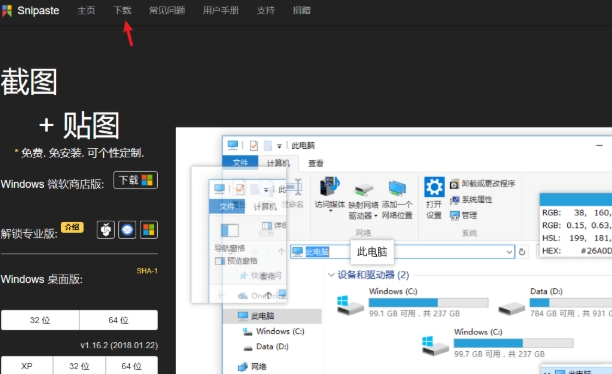Click the first pro-version store icon after 介绍

pyautogui.click(x=106, y=230)
